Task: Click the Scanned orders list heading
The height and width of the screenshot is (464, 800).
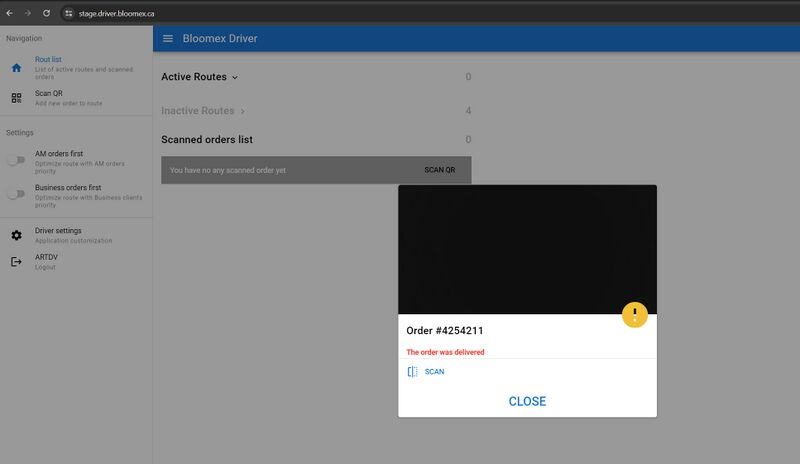Action: 207,140
